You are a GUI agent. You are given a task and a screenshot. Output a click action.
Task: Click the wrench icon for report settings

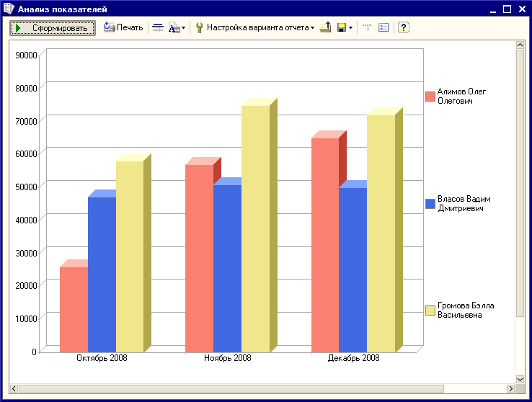click(x=200, y=27)
